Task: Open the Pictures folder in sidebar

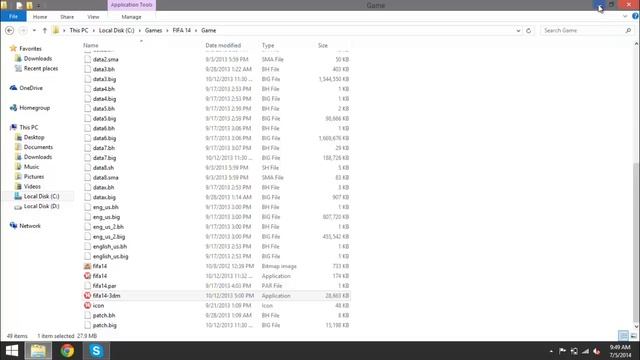Action: pos(33,177)
